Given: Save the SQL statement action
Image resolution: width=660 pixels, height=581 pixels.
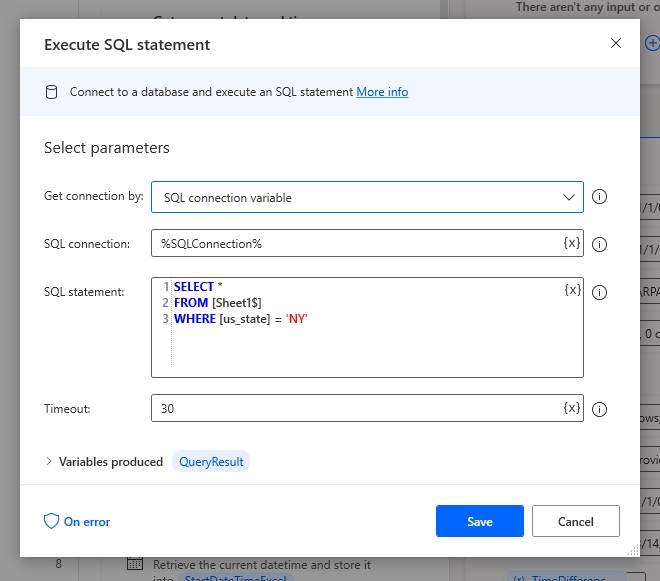Looking at the screenshot, I should (x=480, y=521).
